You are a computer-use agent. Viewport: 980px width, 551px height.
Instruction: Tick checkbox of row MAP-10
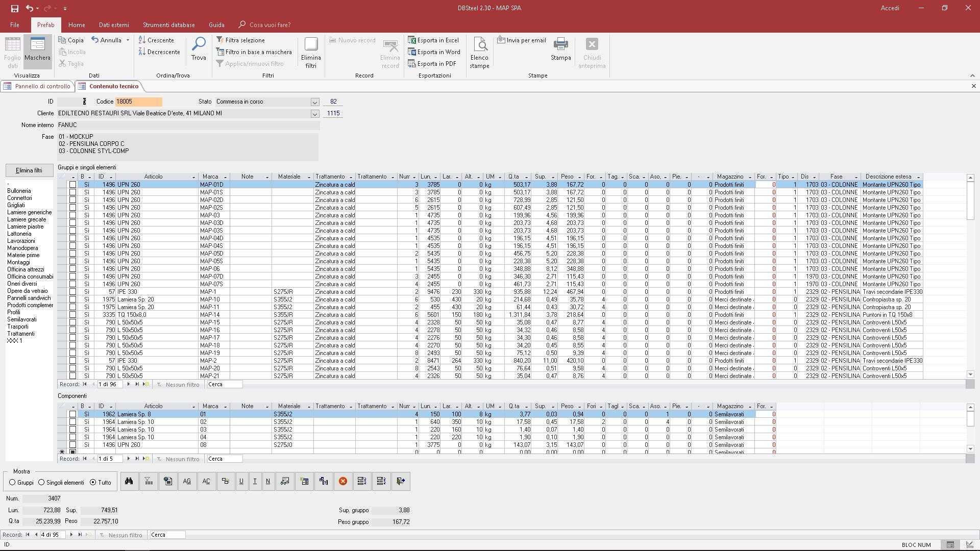click(x=72, y=299)
